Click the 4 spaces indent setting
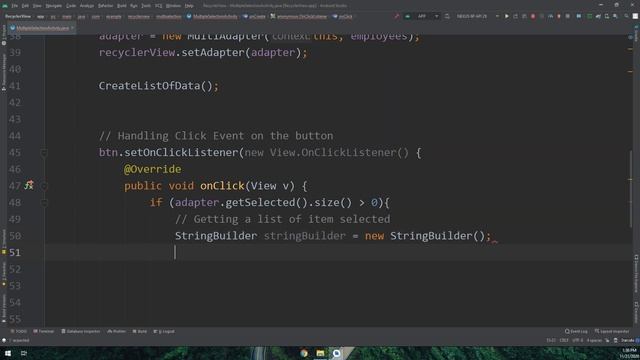Viewport: 640px width, 360px height. point(594,340)
